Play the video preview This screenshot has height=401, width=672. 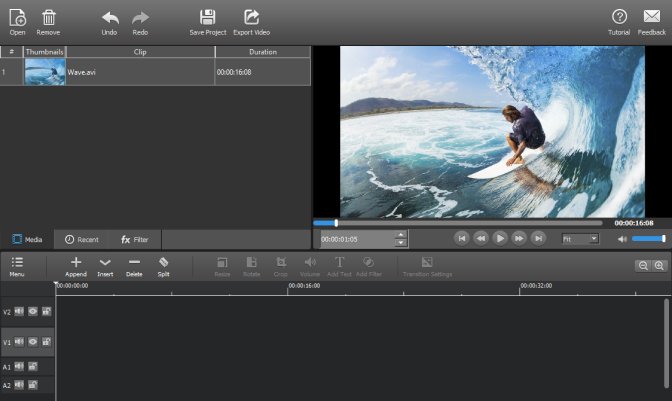[x=500, y=238]
